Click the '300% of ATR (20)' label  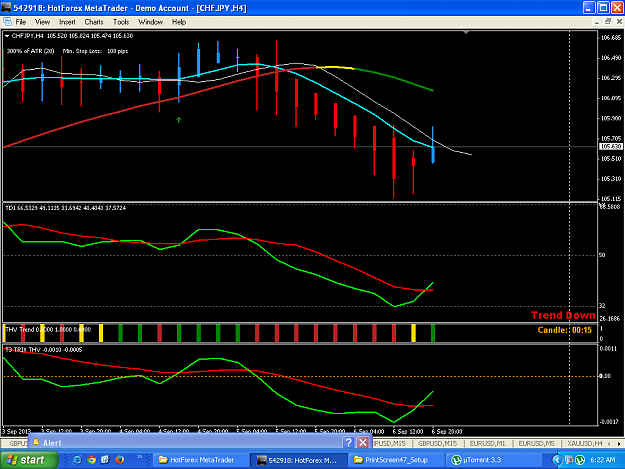pos(31,51)
